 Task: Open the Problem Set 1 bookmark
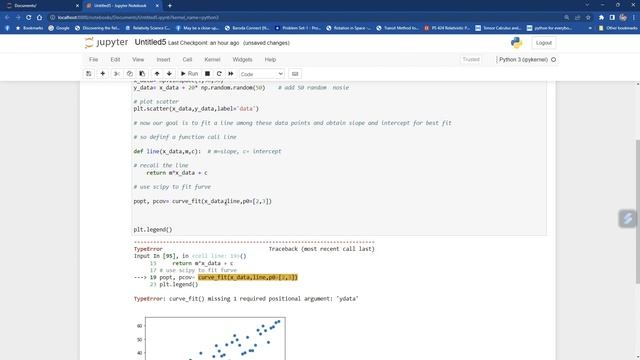[298, 28]
